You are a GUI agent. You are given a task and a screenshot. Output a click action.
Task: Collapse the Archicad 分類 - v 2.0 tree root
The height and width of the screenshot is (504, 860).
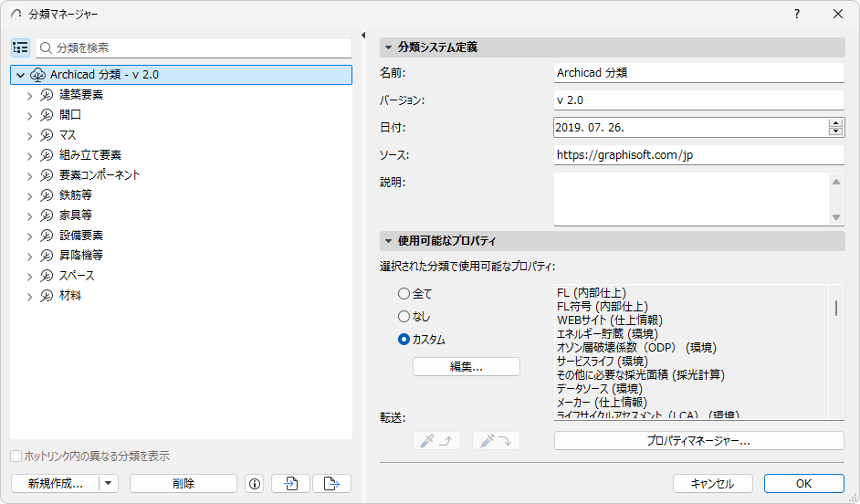21,75
